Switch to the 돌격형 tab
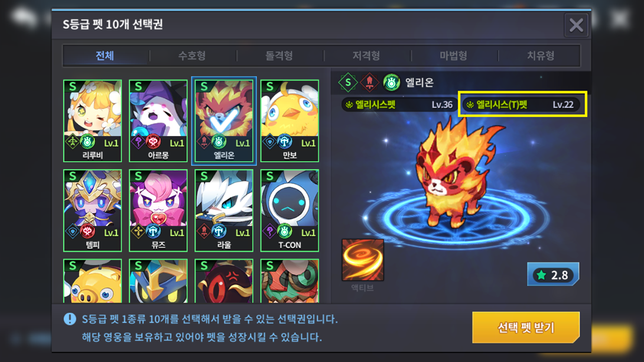 click(x=279, y=56)
